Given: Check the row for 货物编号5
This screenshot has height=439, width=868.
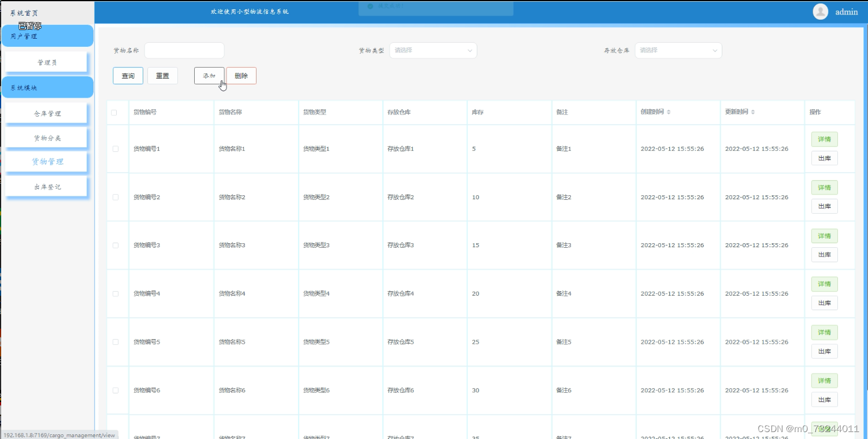Looking at the screenshot, I should (x=116, y=342).
